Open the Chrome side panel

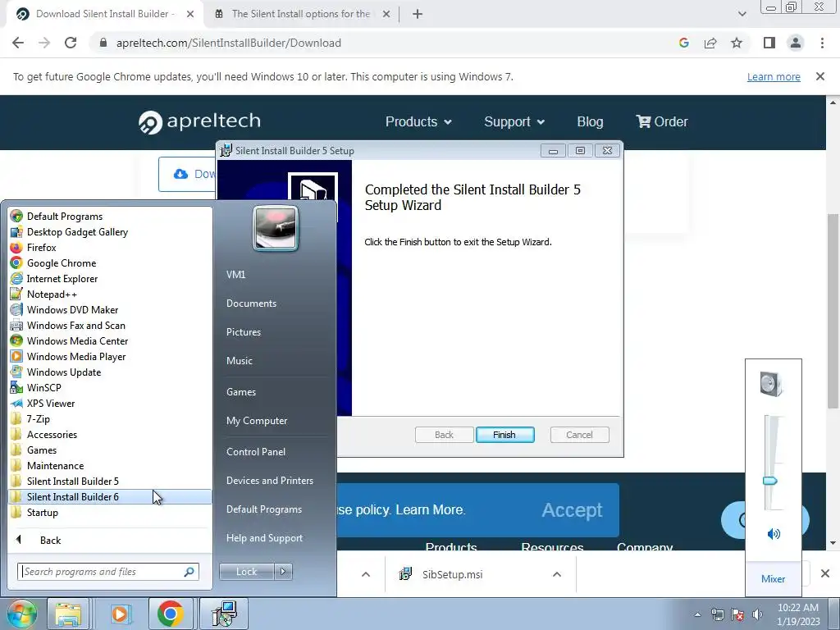[769, 43]
